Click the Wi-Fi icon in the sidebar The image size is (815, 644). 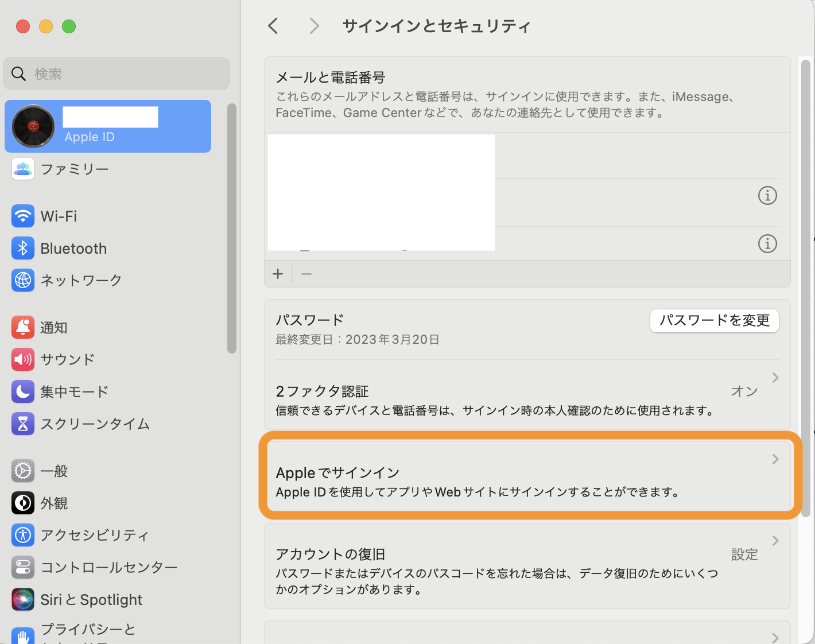(x=23, y=216)
